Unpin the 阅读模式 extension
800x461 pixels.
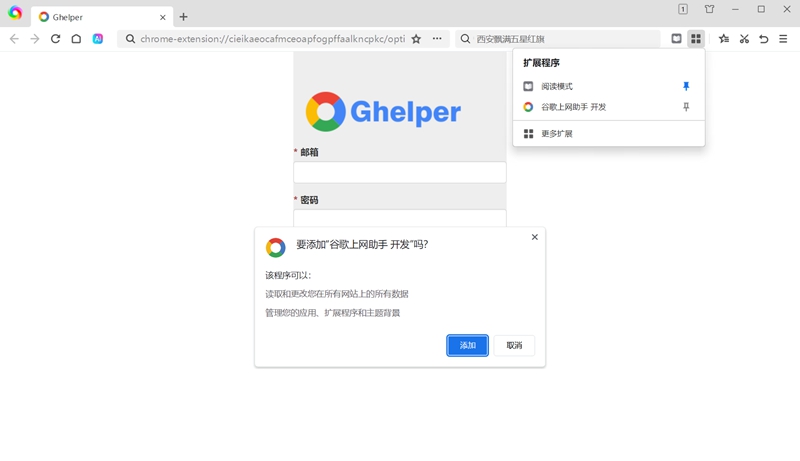686,86
